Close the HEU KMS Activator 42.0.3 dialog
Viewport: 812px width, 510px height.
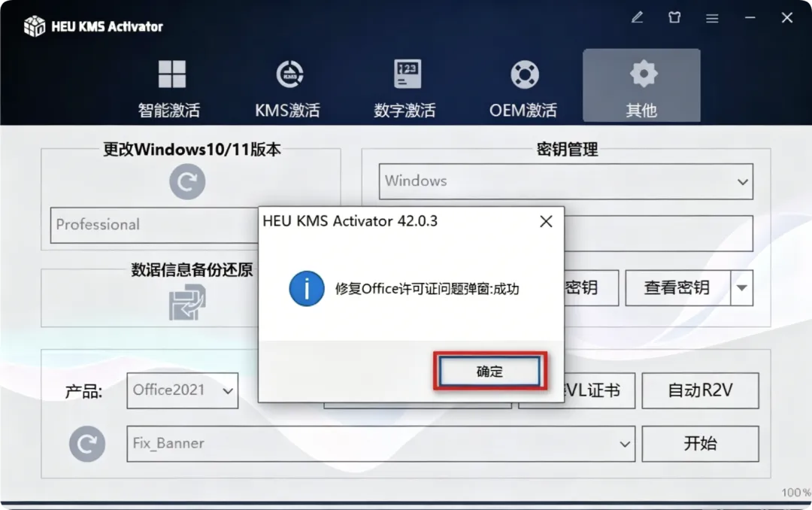pyautogui.click(x=546, y=221)
